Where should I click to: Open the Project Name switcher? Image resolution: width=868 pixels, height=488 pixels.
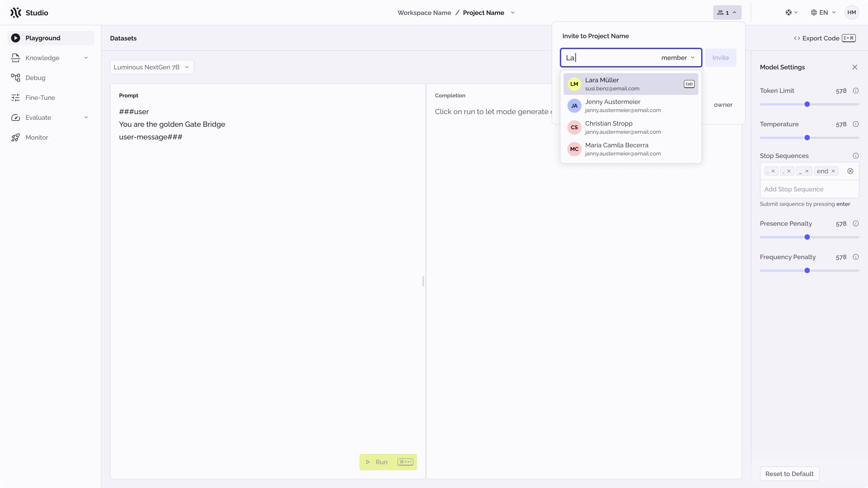(x=513, y=12)
